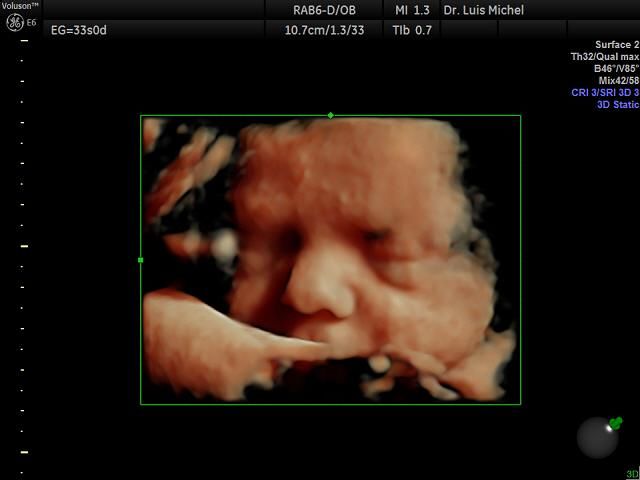Click the Th32/Qual max setting
The height and width of the screenshot is (480, 640).
[x=603, y=57]
